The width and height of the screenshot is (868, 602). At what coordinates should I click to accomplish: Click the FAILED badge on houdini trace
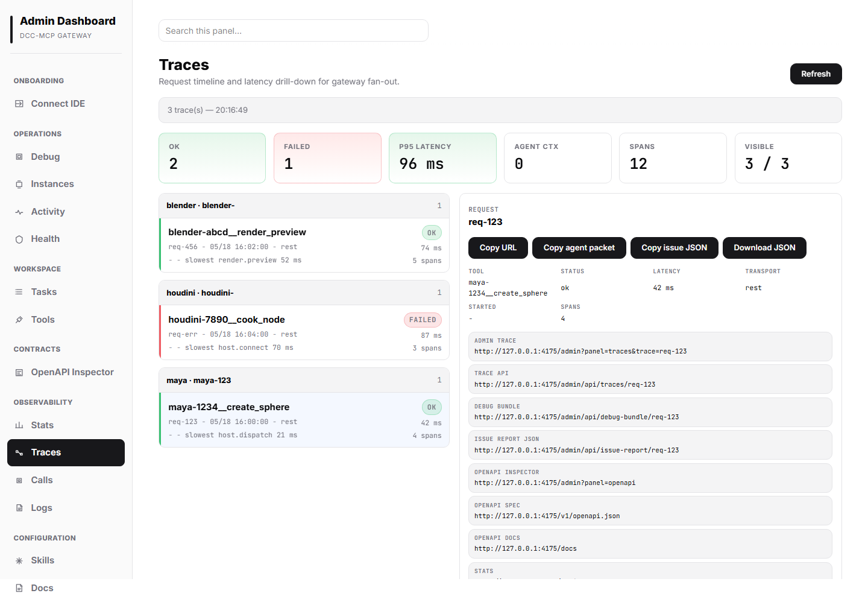(x=423, y=320)
